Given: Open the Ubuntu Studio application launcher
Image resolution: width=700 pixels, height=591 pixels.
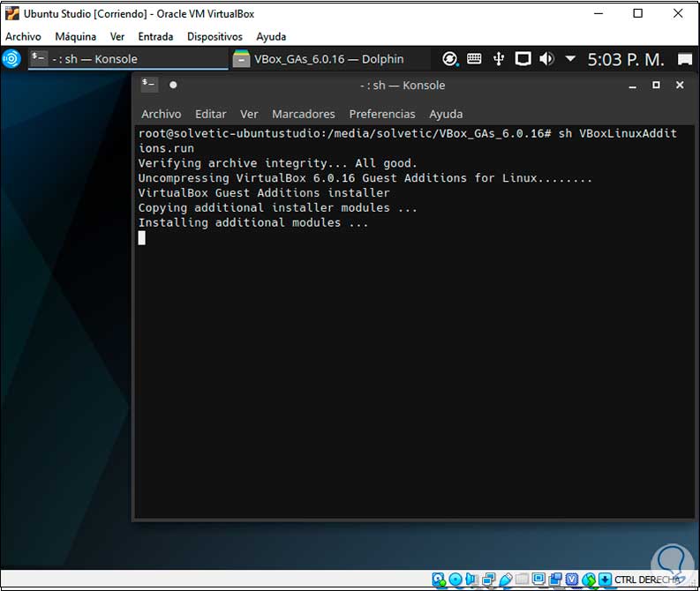Looking at the screenshot, I should coord(11,59).
